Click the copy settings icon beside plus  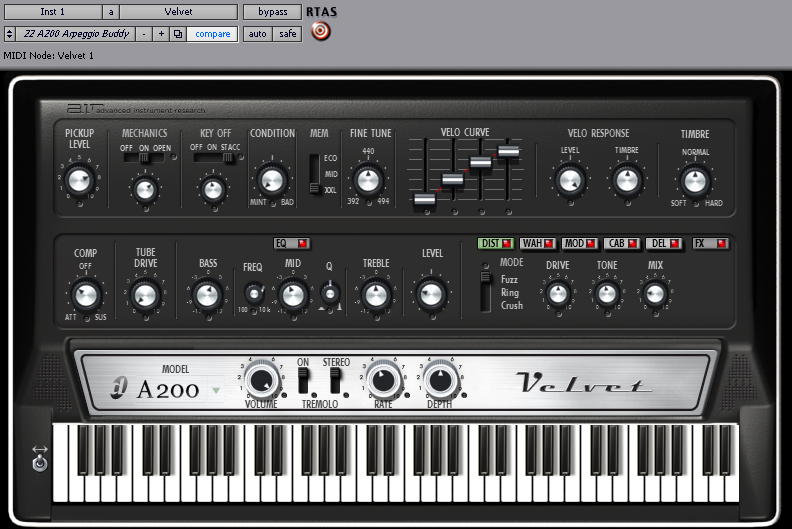point(178,34)
